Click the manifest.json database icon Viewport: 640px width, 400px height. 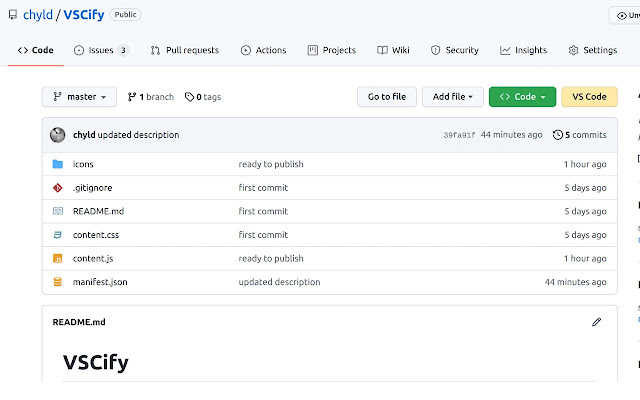[x=58, y=282]
